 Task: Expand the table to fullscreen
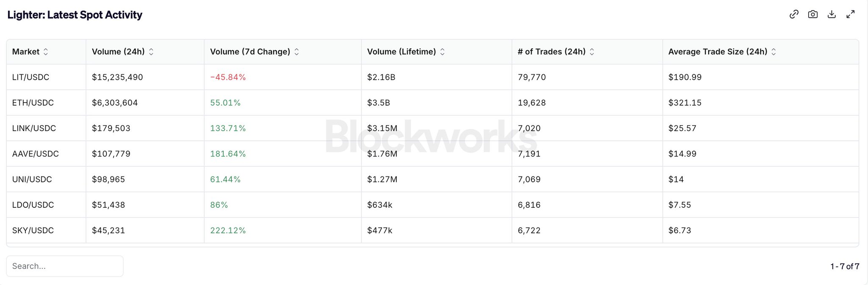click(x=850, y=14)
